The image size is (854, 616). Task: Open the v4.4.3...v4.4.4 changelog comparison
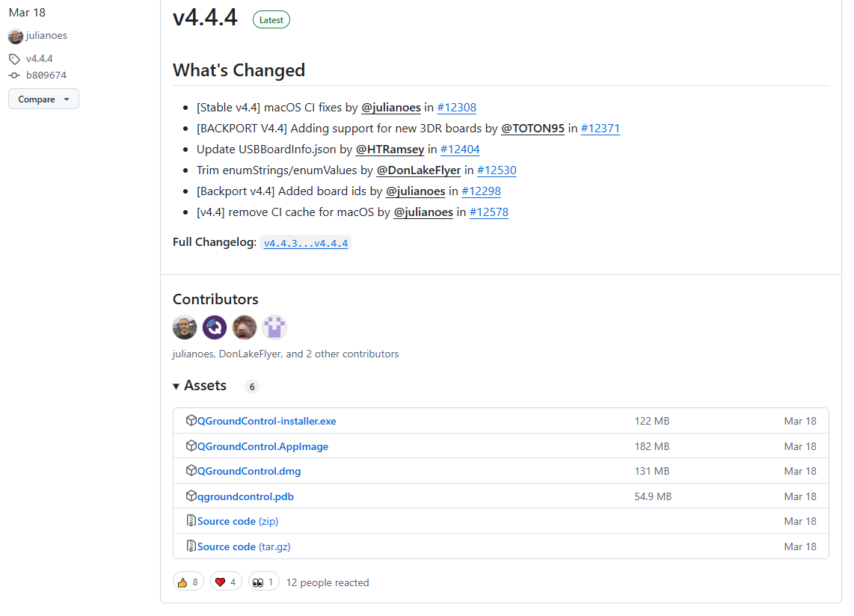305,242
